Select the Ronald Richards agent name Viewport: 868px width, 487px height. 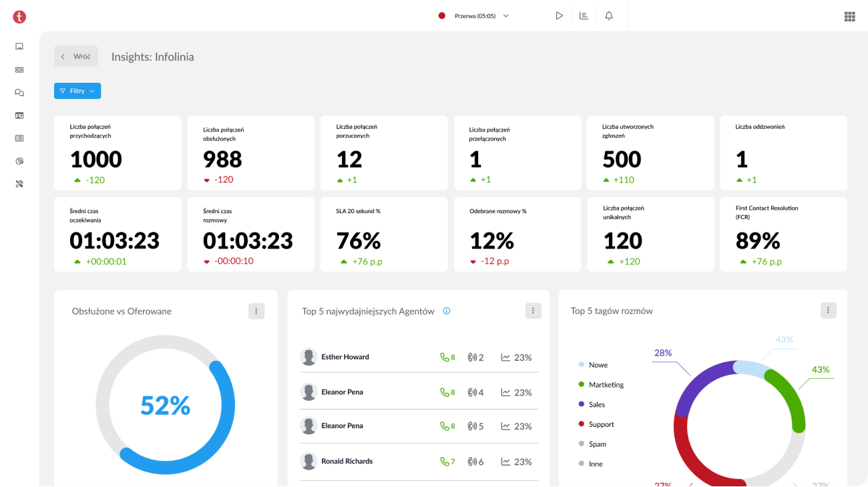(x=347, y=461)
